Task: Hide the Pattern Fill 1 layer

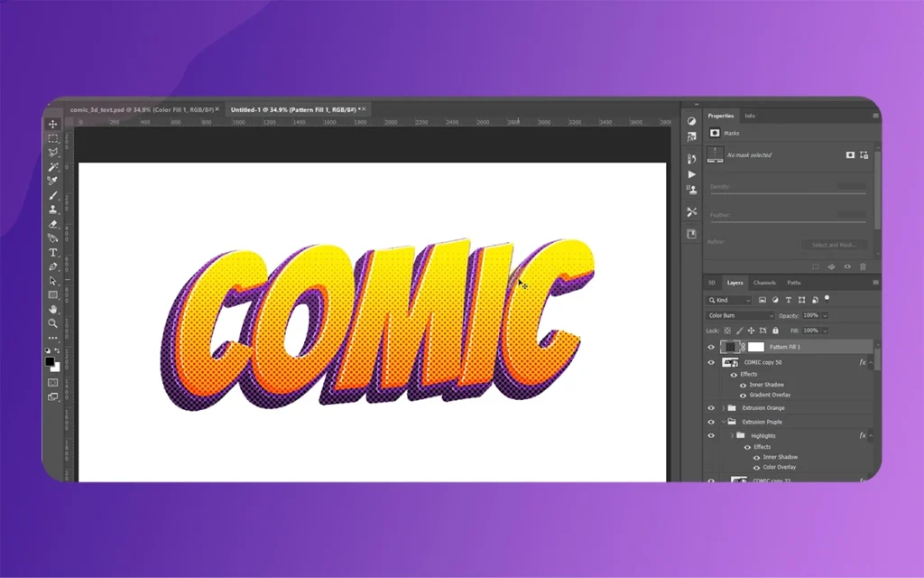Action: pos(711,348)
